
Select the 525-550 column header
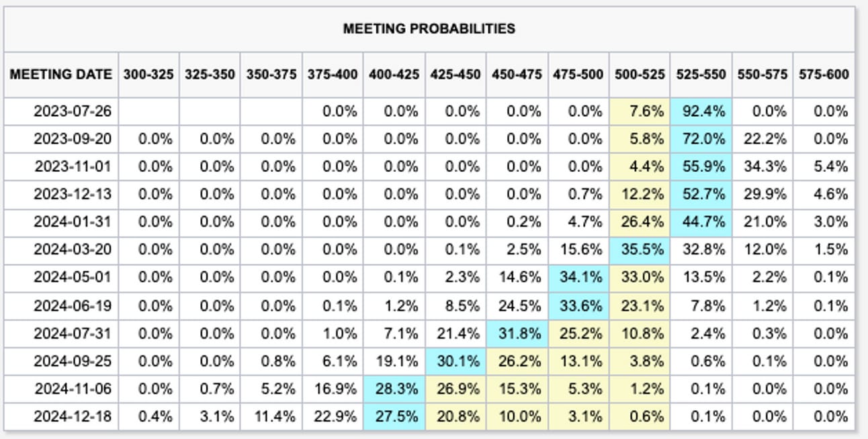click(701, 74)
